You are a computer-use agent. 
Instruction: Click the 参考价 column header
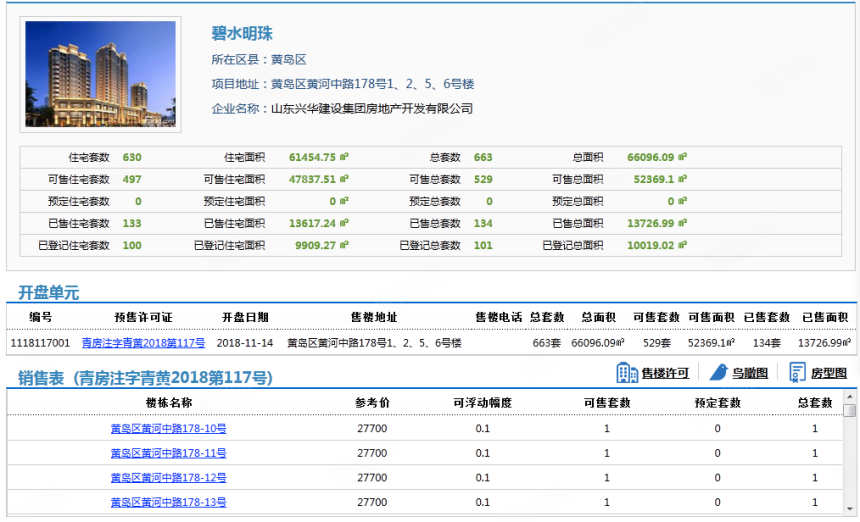coord(371,403)
